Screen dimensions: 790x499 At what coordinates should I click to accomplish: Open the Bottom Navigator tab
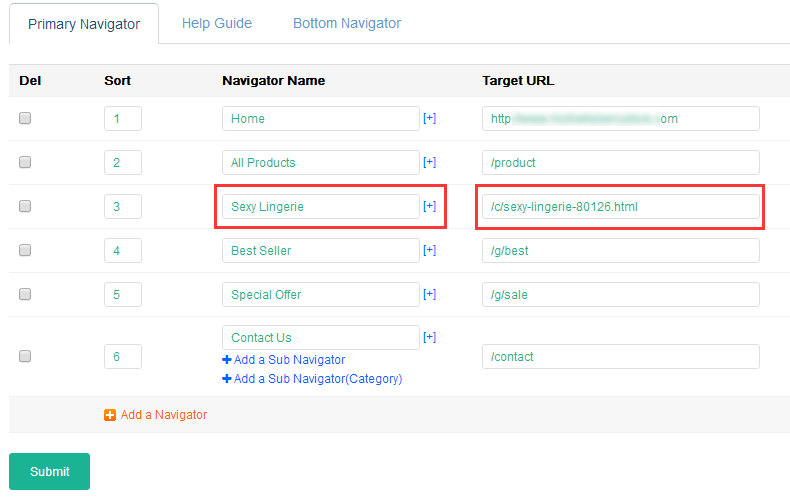click(x=346, y=23)
